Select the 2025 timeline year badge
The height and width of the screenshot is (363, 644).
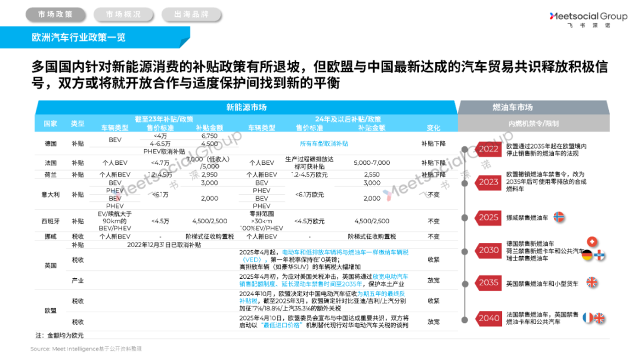(x=488, y=217)
